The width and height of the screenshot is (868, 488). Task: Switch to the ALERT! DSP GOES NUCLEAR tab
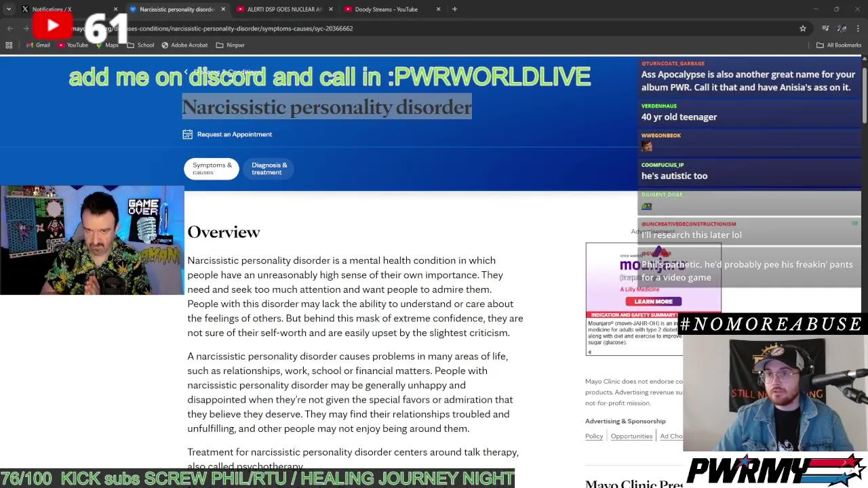284,9
